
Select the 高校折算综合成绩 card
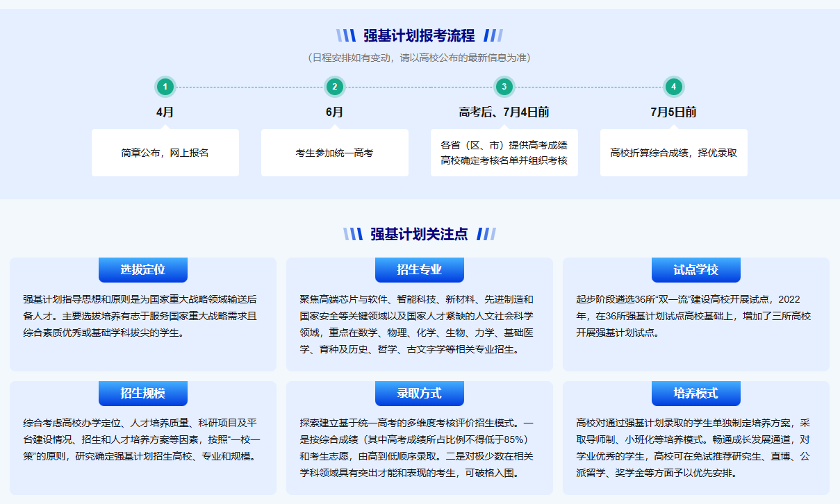point(673,153)
